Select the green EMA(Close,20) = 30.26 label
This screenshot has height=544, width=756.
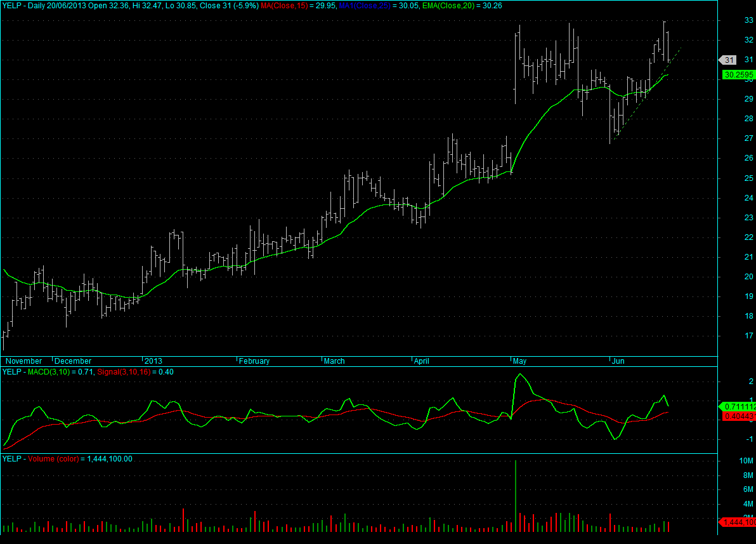click(x=462, y=6)
